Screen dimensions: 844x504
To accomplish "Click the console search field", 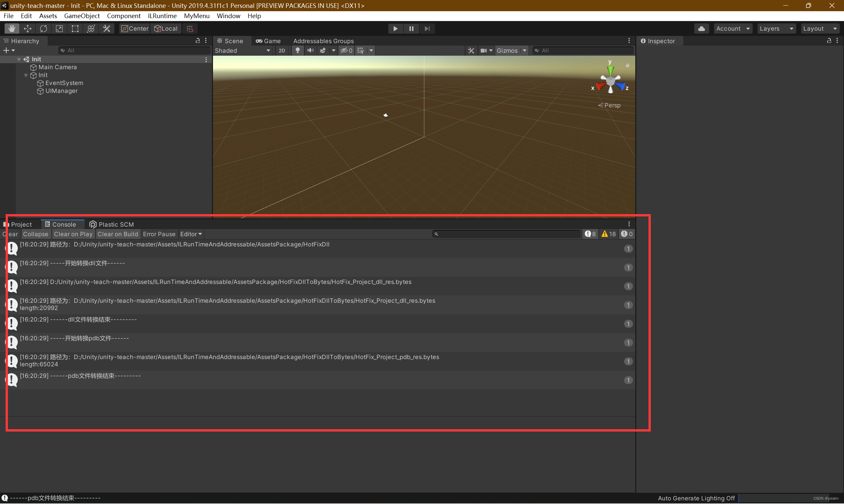I will click(506, 234).
